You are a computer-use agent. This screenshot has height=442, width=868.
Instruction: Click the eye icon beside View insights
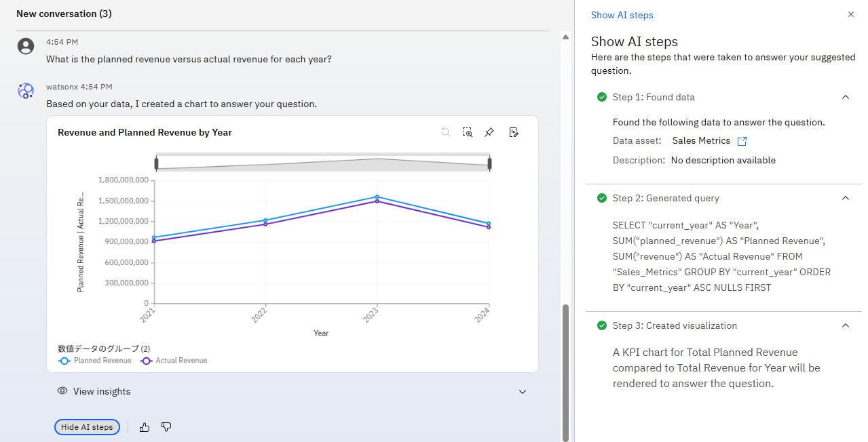(x=62, y=391)
